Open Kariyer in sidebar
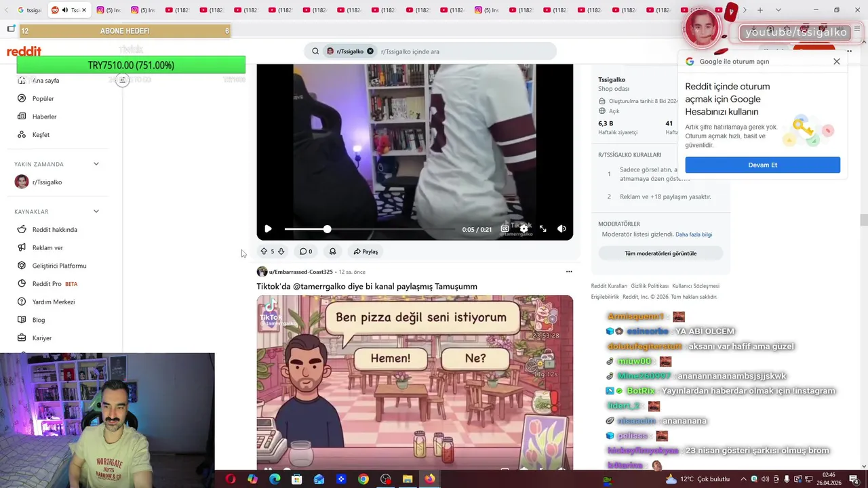 42,338
